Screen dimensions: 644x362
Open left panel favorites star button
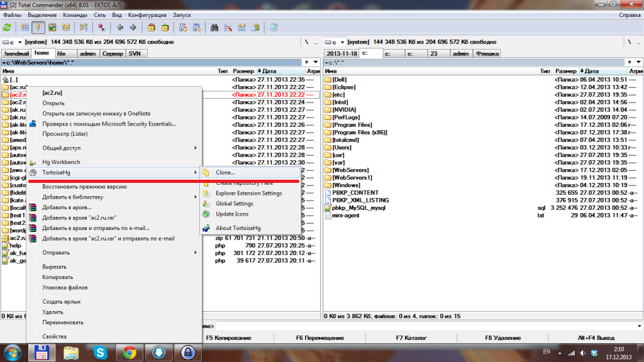click(x=306, y=62)
